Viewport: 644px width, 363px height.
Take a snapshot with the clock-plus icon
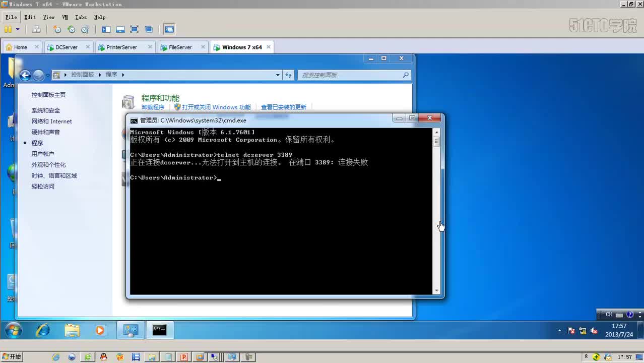point(57,29)
